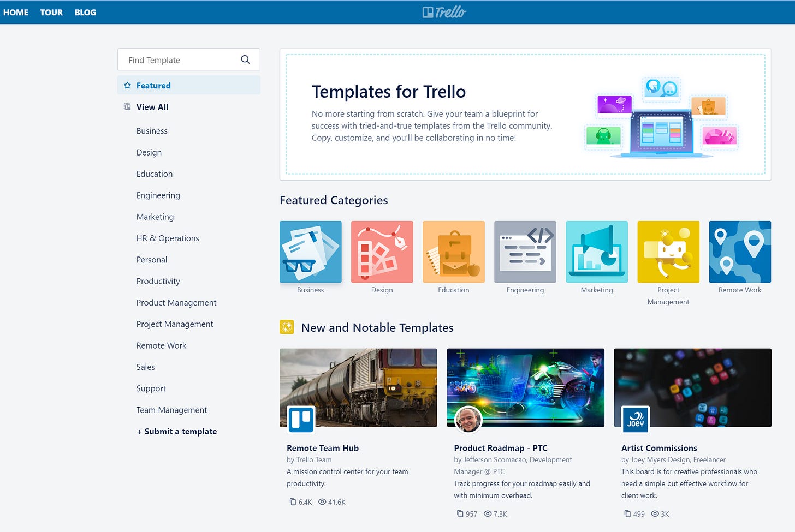Image resolution: width=795 pixels, height=532 pixels.
Task: Open the Productivity category
Action: [x=158, y=281]
